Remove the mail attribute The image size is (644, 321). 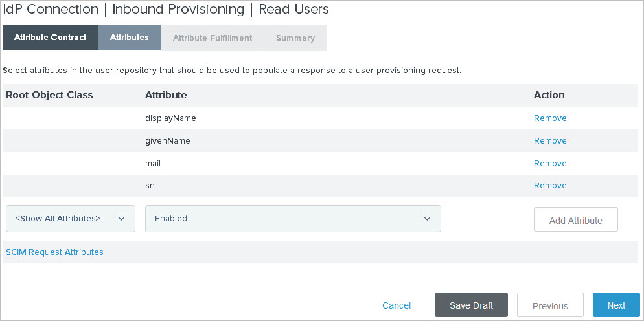tap(550, 164)
